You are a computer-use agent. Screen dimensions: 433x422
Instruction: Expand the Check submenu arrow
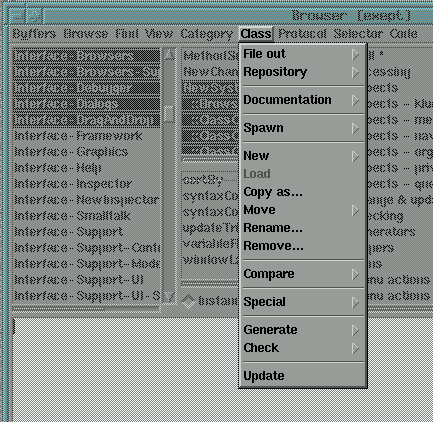[355, 348]
